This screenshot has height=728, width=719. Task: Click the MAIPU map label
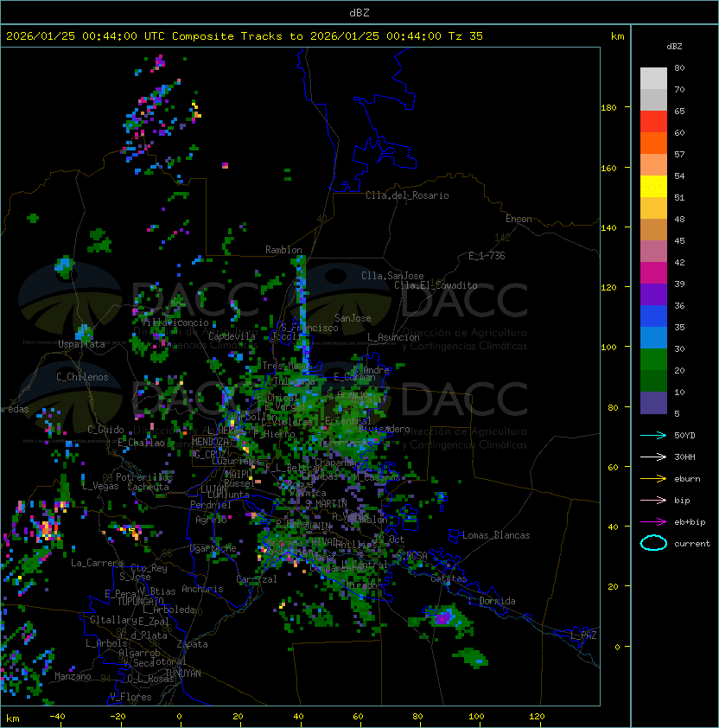[x=239, y=475]
